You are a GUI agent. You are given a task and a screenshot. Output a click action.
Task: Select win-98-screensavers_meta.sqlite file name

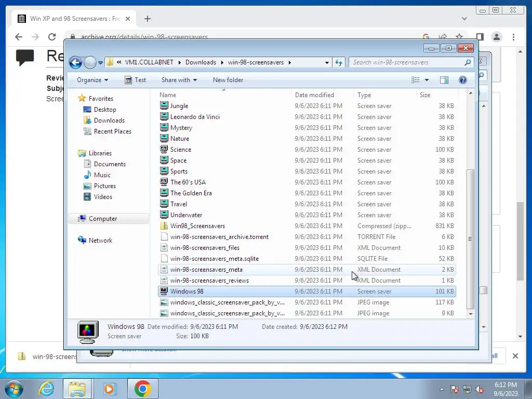(215, 259)
